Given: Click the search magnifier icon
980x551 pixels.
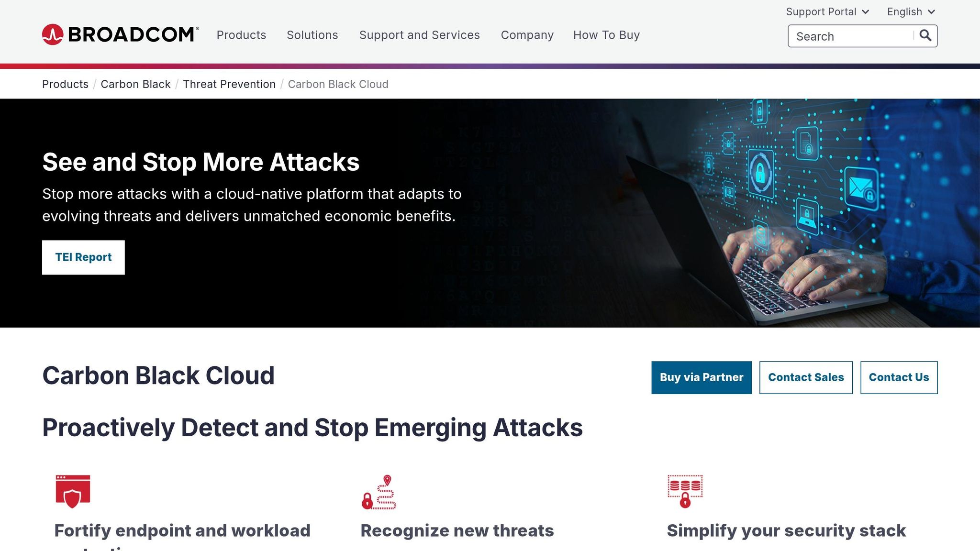Looking at the screenshot, I should (x=925, y=36).
